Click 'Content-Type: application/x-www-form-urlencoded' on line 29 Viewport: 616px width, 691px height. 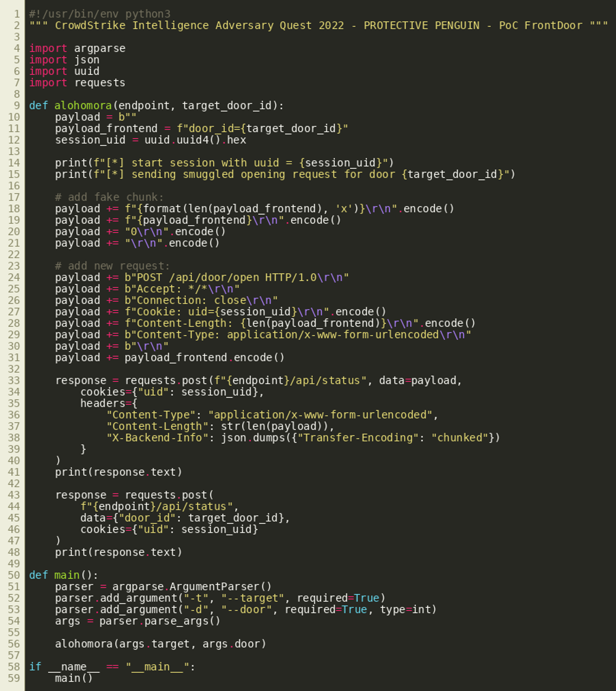[288, 335]
